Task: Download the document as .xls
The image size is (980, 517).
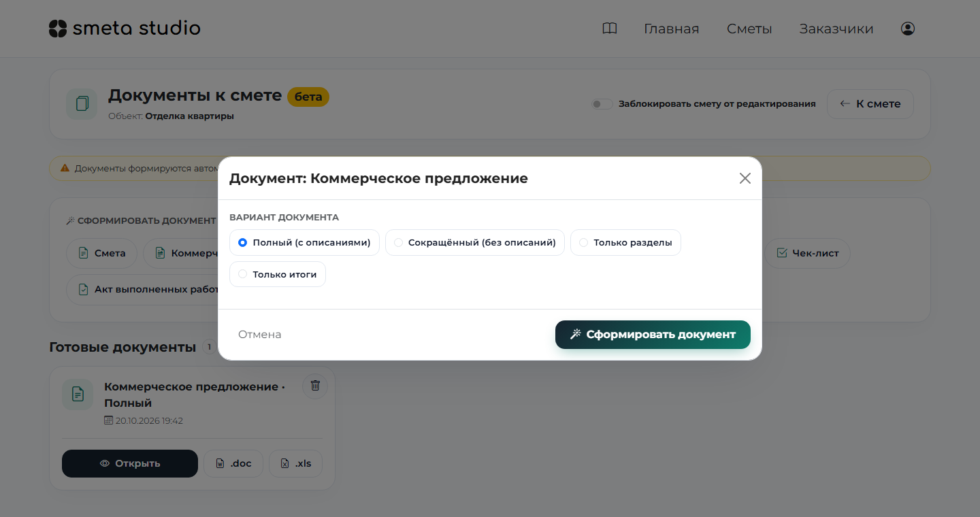Action: pos(295,463)
